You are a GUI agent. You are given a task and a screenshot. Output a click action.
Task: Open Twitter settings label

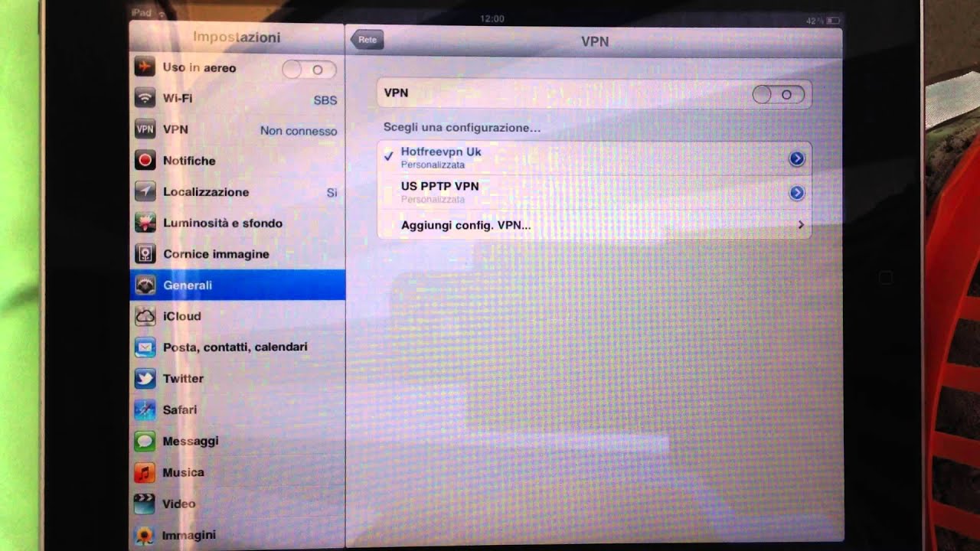coord(183,379)
